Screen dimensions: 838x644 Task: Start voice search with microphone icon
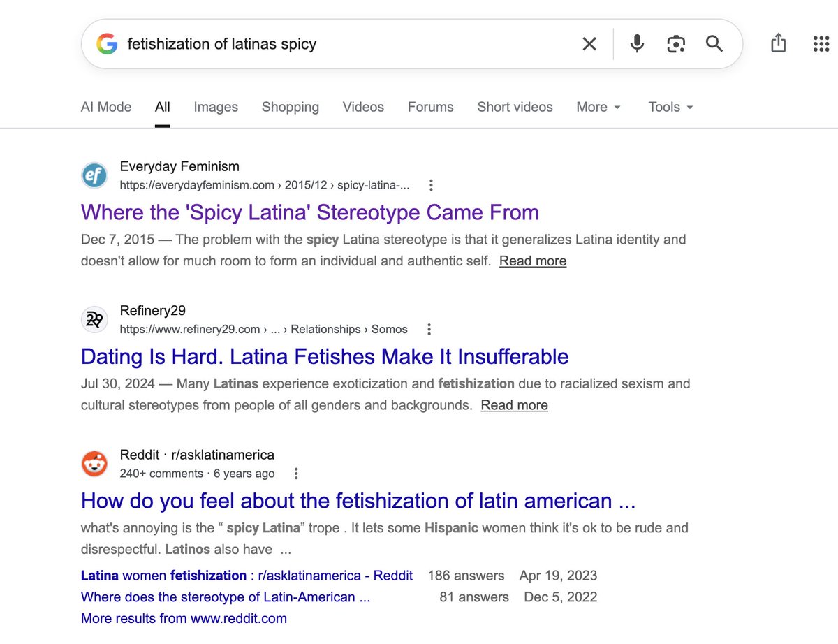click(637, 44)
